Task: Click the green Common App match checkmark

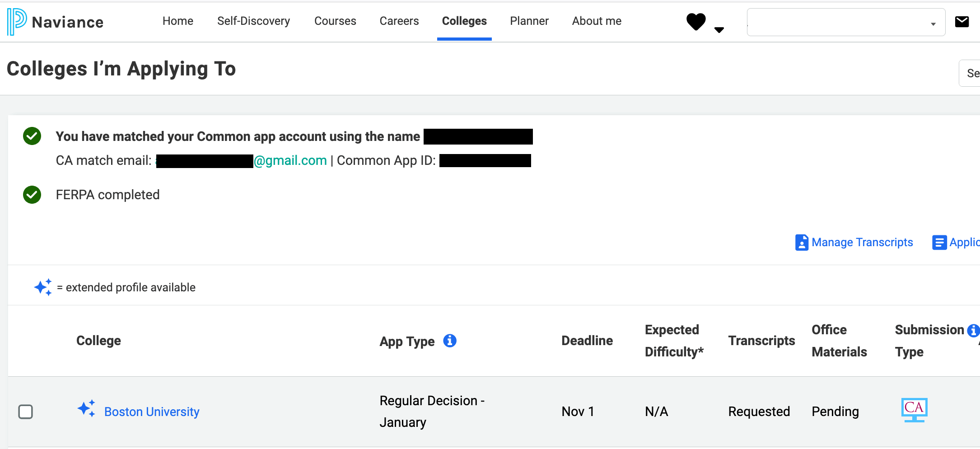Action: pyautogui.click(x=32, y=136)
